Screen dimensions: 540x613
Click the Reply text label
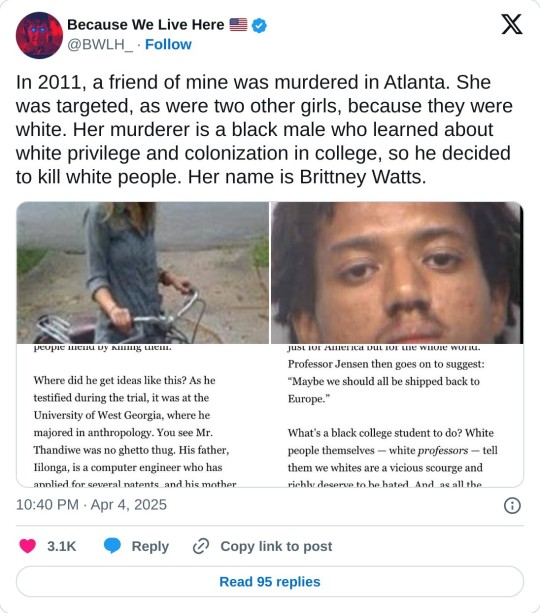click(150, 546)
